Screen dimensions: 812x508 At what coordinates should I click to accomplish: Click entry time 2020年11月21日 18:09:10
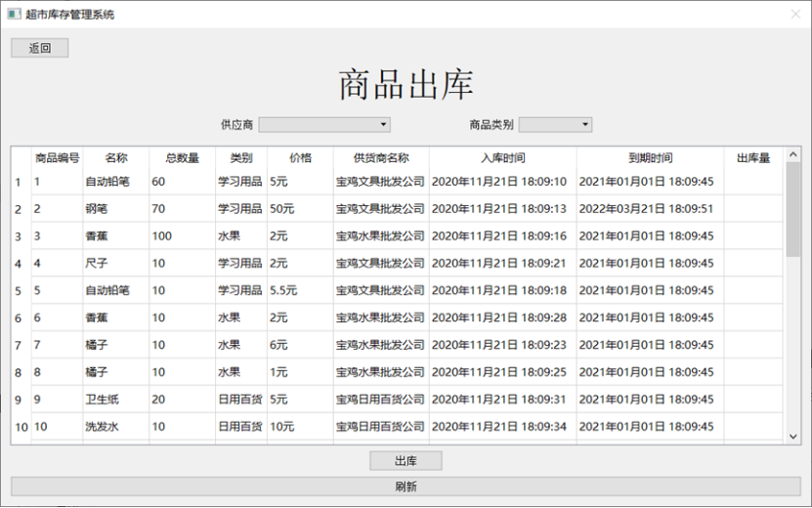[x=503, y=182]
